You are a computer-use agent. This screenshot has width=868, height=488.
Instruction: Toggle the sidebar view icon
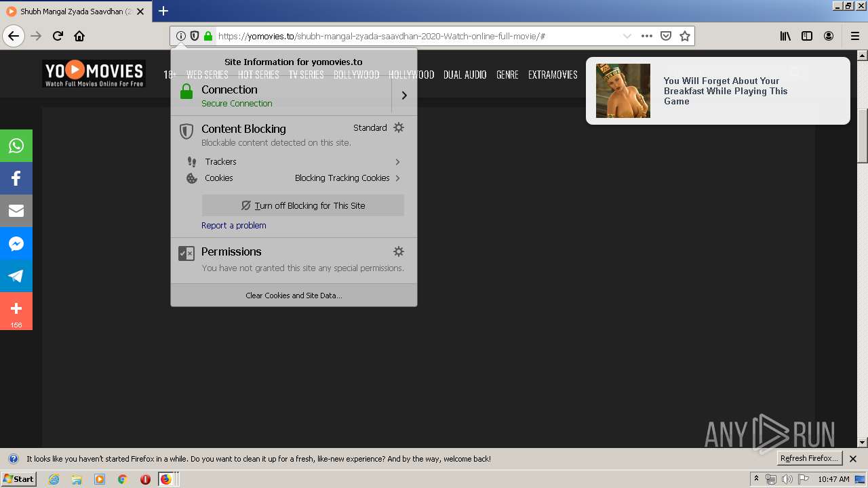[x=807, y=36]
